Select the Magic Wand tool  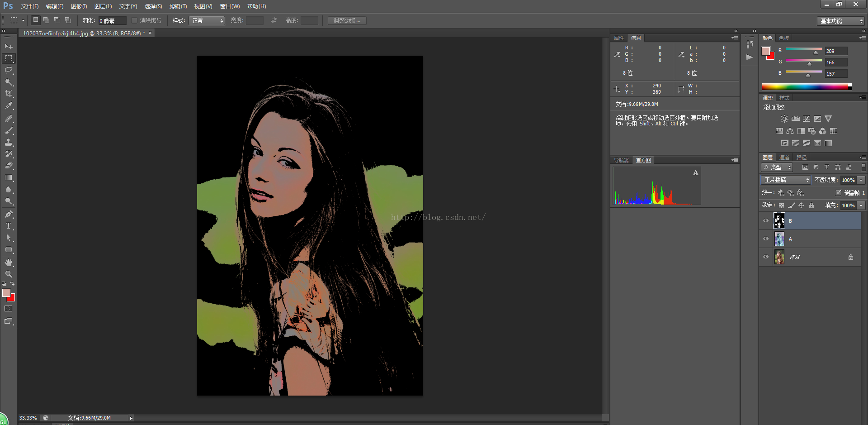pyautogui.click(x=9, y=82)
